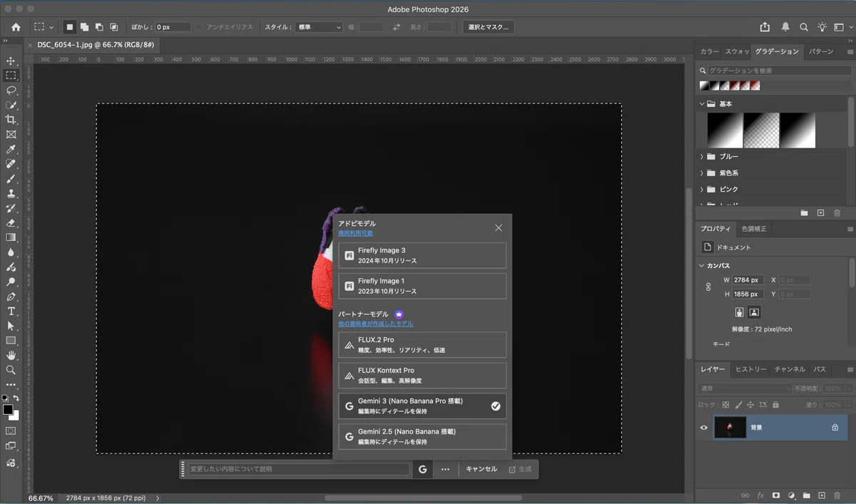Open the Gradients panel options menu
The image size is (856, 504).
pos(850,52)
